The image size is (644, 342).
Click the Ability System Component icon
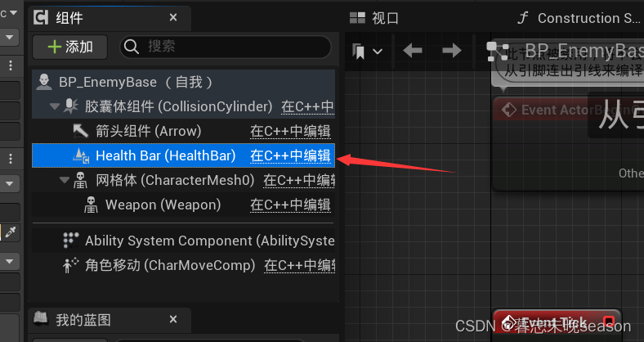pos(70,241)
